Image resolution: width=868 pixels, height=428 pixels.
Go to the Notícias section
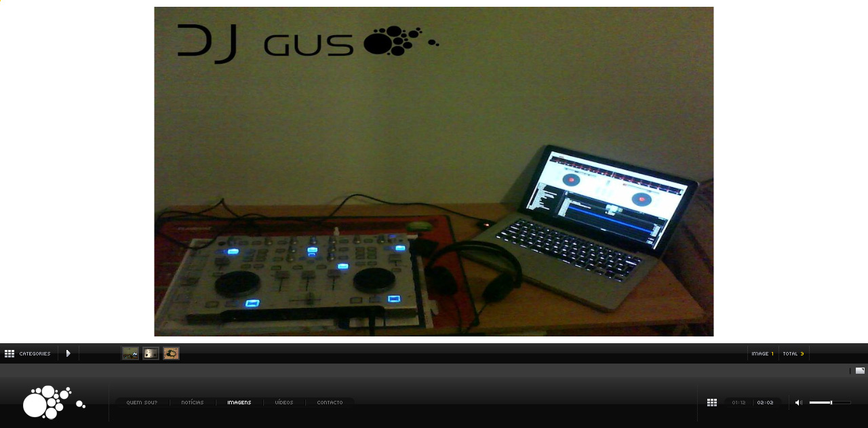point(193,403)
